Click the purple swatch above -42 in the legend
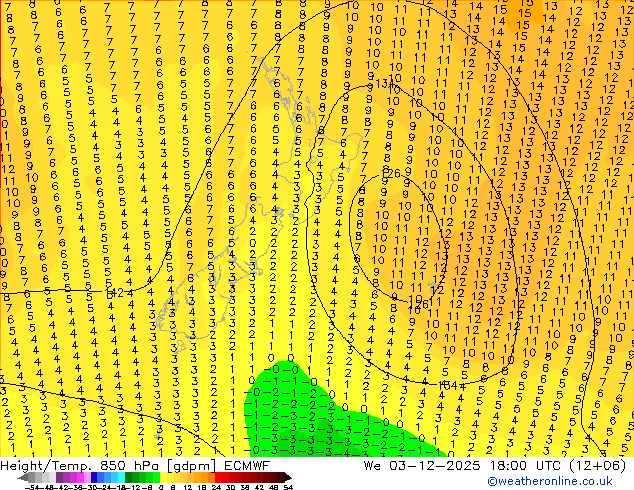This screenshot has height=490, width=634. (59, 477)
